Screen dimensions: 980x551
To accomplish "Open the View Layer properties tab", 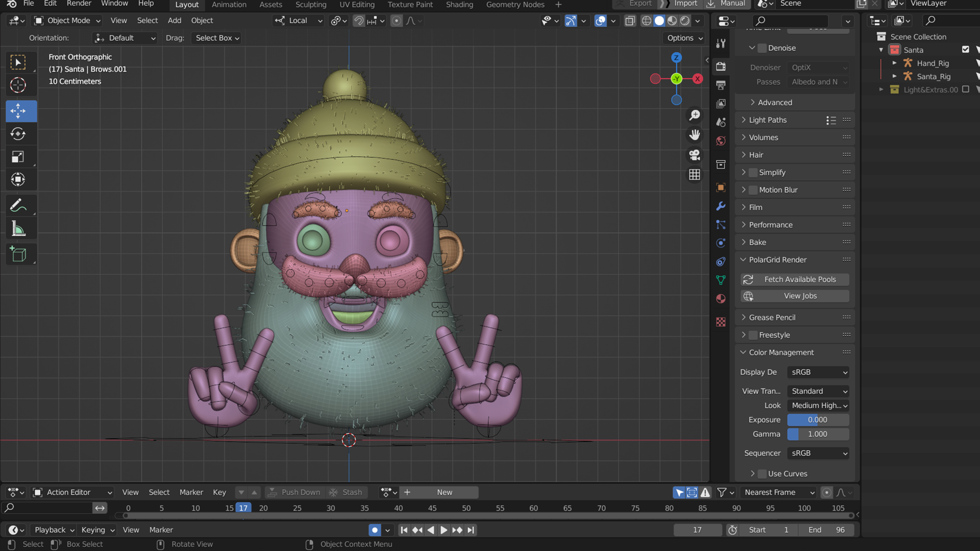I will pos(721,103).
